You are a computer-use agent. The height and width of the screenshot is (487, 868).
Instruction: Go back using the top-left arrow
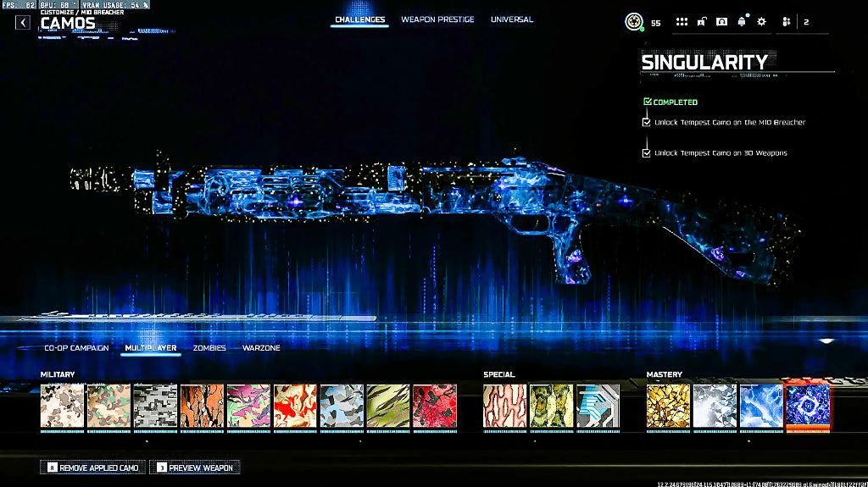[23, 23]
